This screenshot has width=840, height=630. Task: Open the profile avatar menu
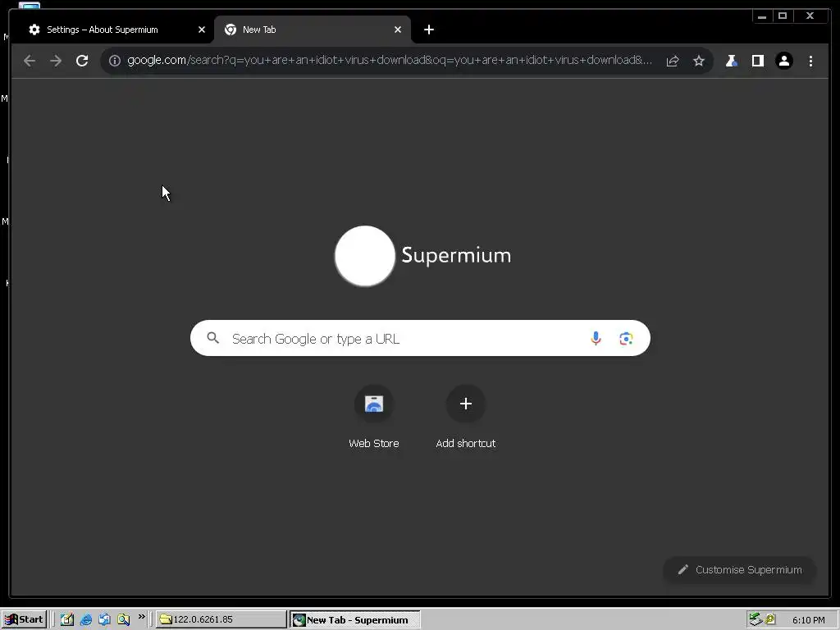[784, 61]
